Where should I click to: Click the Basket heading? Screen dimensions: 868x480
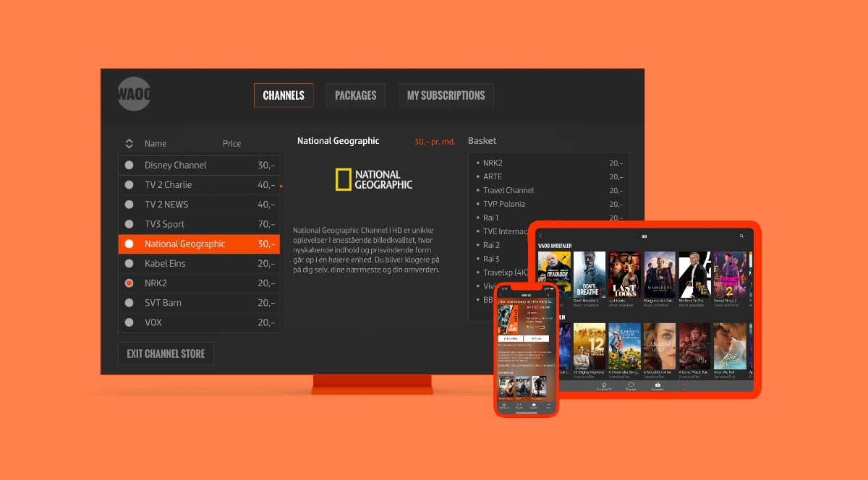[482, 140]
